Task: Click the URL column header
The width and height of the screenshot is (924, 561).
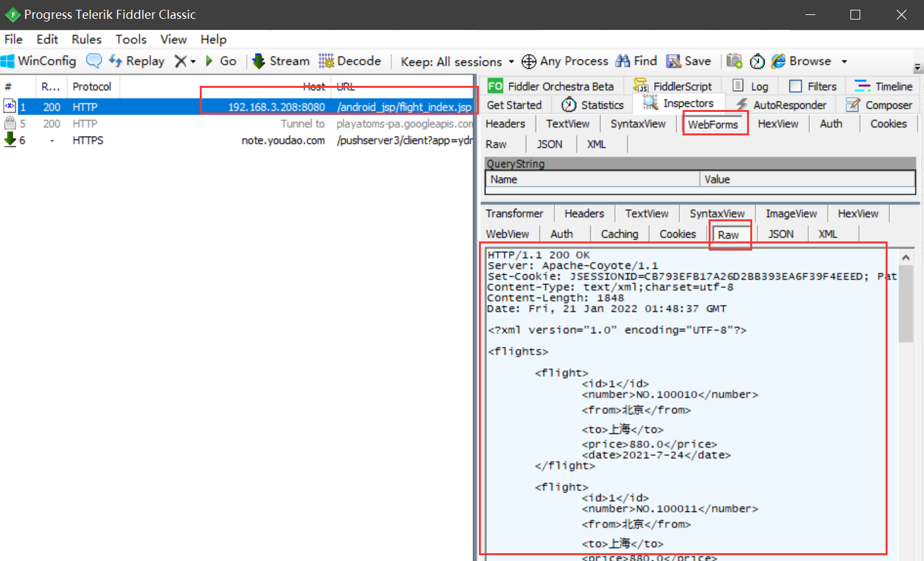Action: click(402, 87)
